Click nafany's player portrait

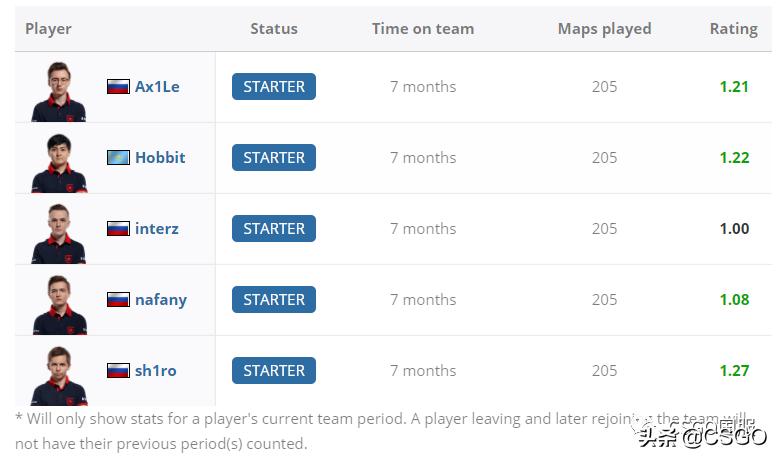click(58, 304)
